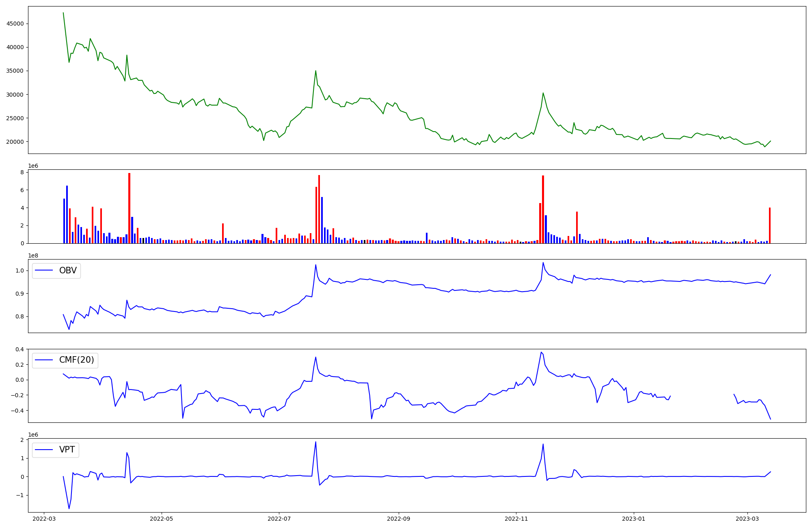The height and width of the screenshot is (528, 812).
Task: Click the tallest red volume bar in April 2022
Action: 129,208
